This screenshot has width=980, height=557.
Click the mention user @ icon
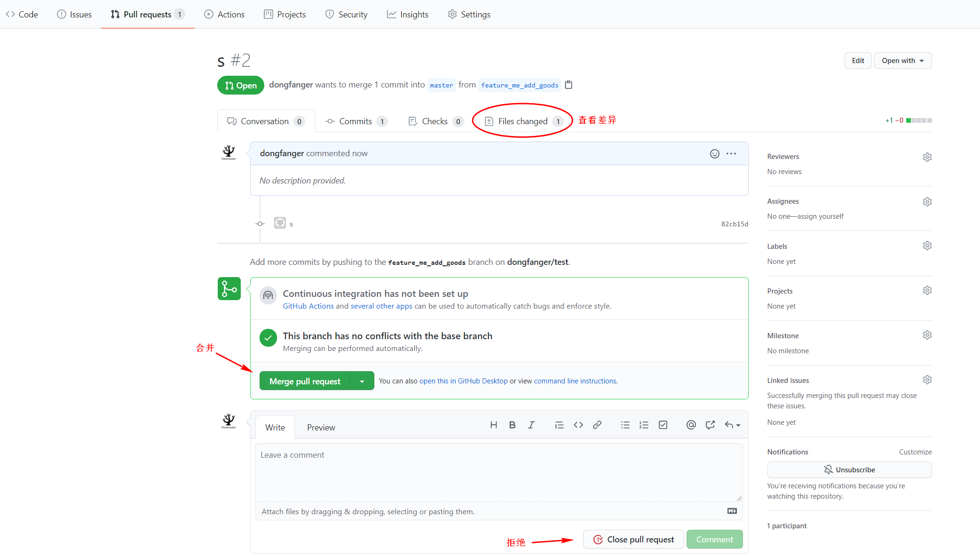coord(691,425)
